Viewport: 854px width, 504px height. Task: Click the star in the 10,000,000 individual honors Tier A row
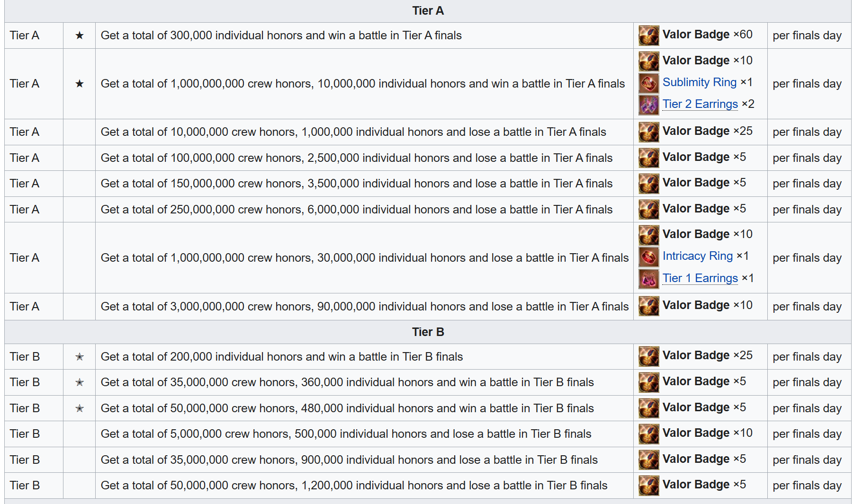pos(80,84)
